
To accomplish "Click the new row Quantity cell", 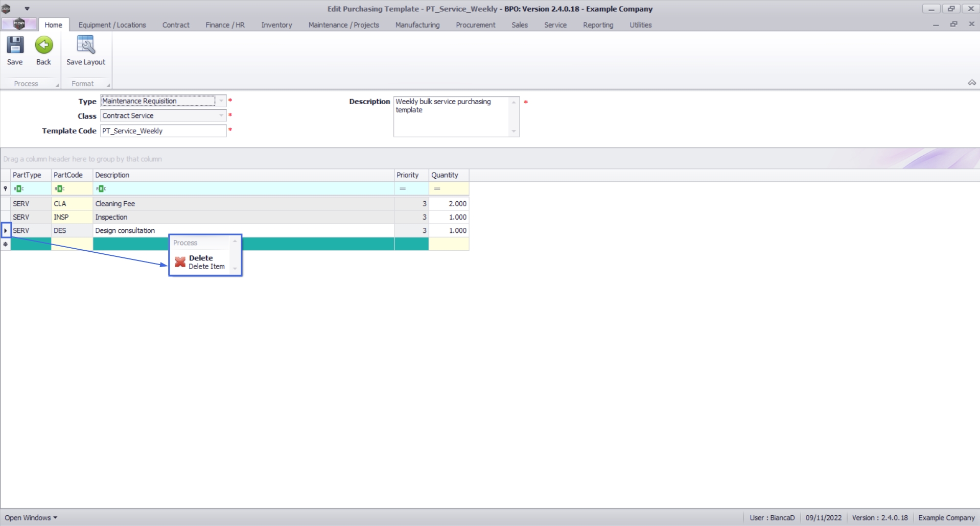I will click(x=449, y=244).
